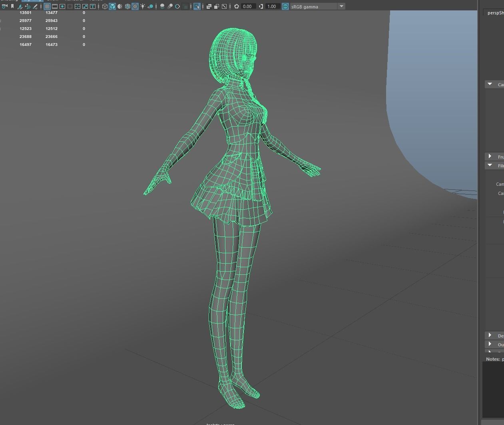The width and height of the screenshot is (504, 425).
Task: Click the HUD value 13501
Action: coord(26,12)
